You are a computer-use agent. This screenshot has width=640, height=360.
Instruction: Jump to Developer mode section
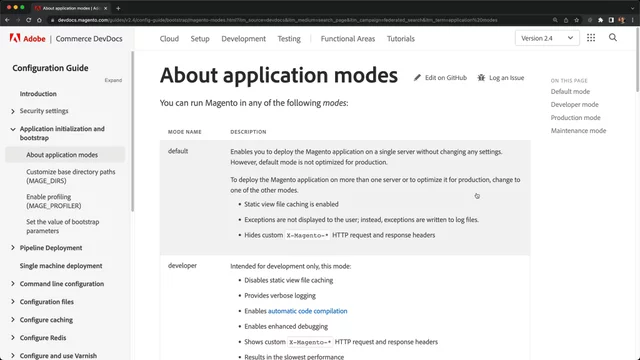574,104
